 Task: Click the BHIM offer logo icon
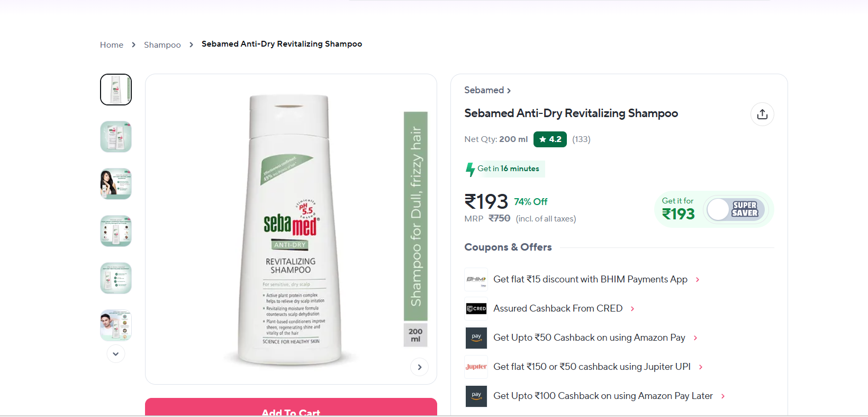(476, 279)
